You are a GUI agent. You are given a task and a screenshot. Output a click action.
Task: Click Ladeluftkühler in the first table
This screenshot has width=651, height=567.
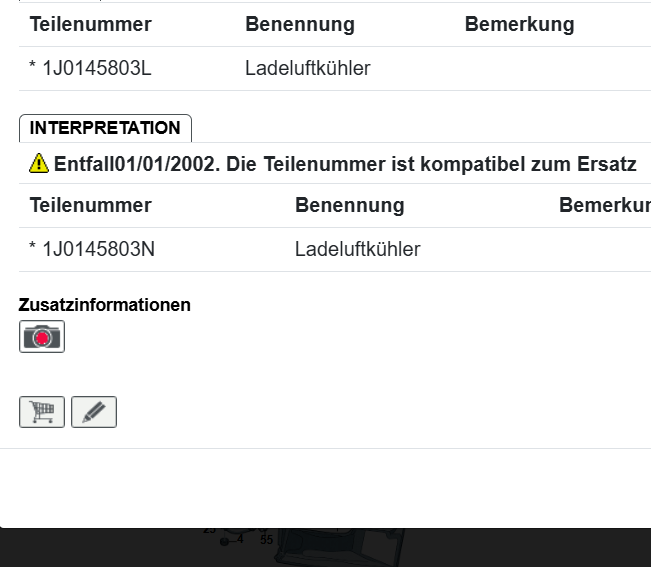point(308,68)
